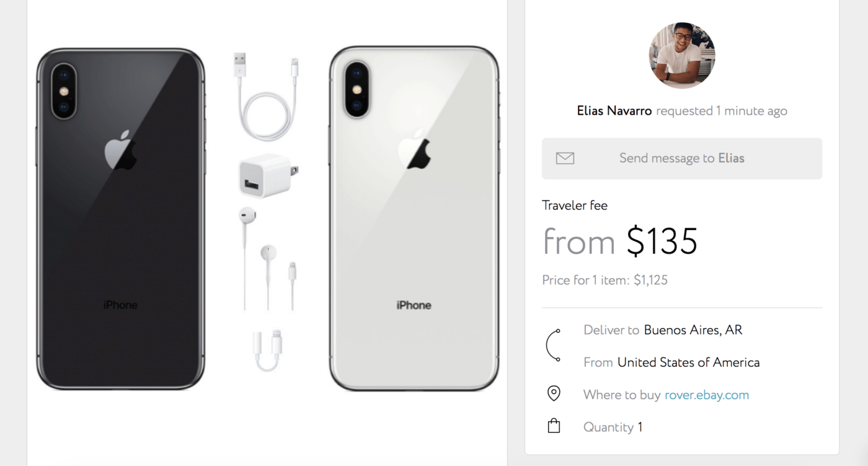868x466 pixels.
Task: Click the EarPods headphones image
Action: click(268, 259)
